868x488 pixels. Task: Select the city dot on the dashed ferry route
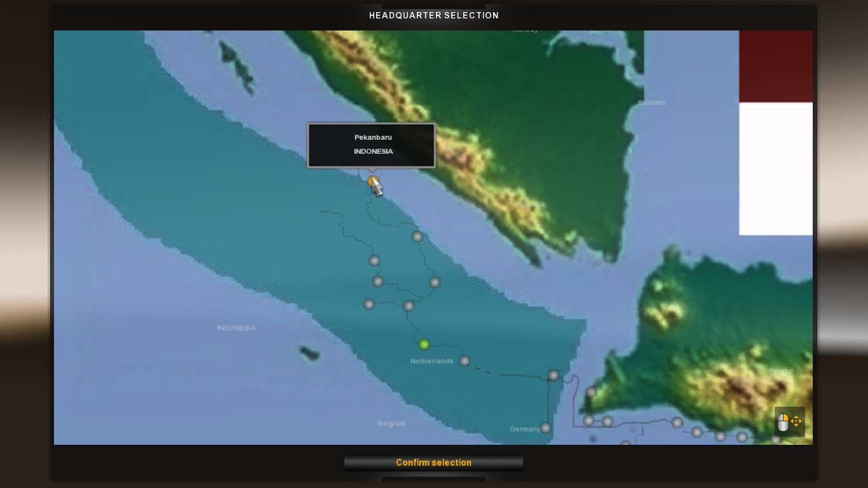point(553,375)
